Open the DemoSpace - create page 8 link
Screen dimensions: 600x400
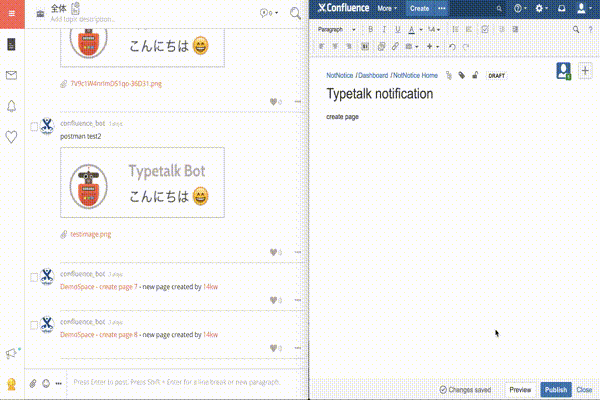tap(99, 335)
